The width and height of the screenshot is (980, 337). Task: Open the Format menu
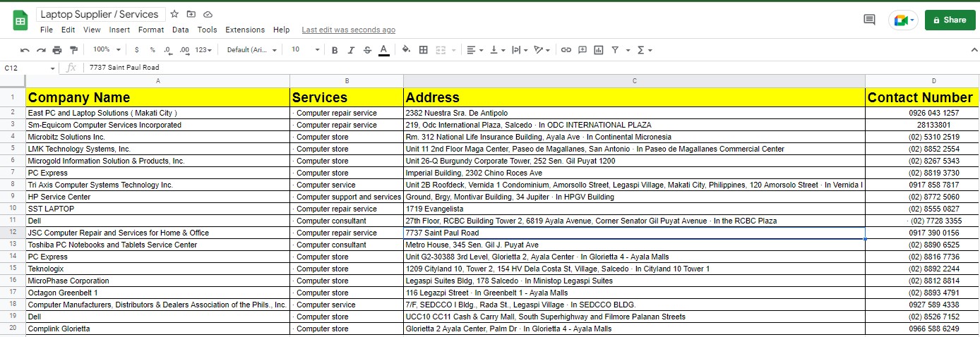151,30
